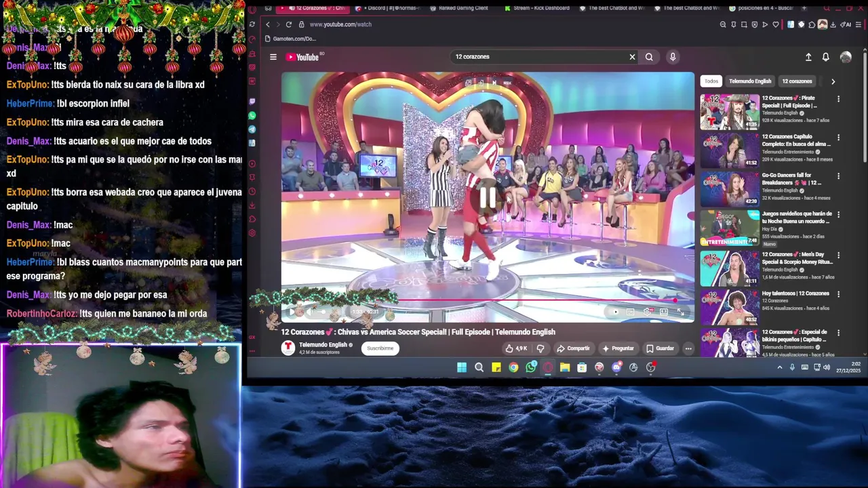Click the Suscribirme button
The image size is (868, 488).
(x=380, y=348)
